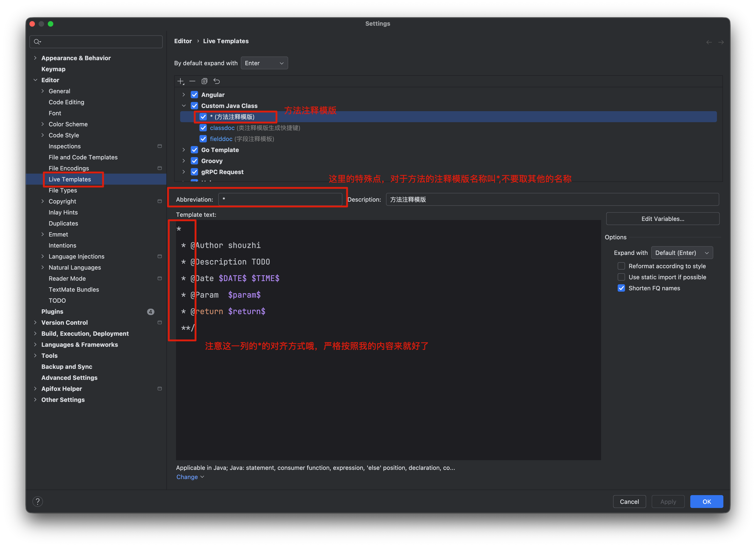Enable Reformat according to style
Image resolution: width=756 pixels, height=547 pixels.
tap(621, 266)
